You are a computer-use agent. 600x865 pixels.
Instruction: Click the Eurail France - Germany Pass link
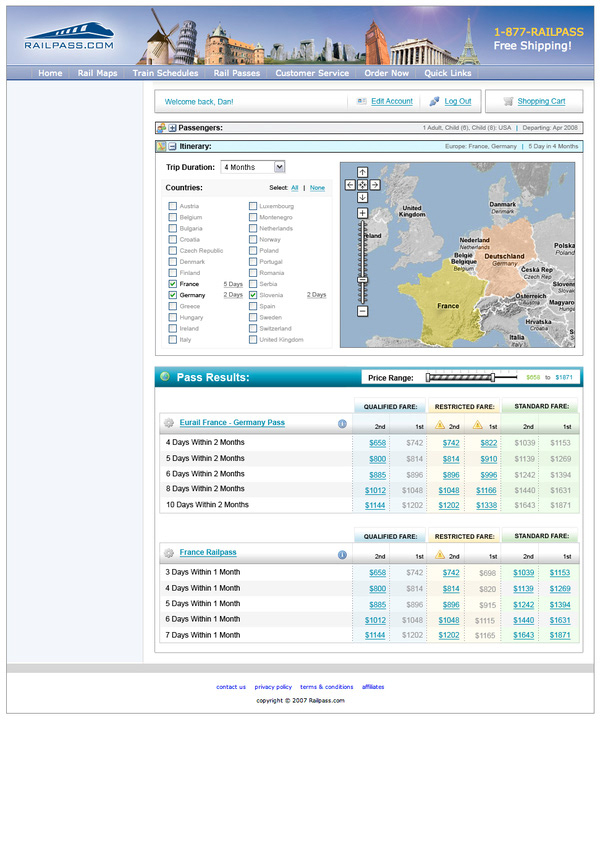point(232,423)
